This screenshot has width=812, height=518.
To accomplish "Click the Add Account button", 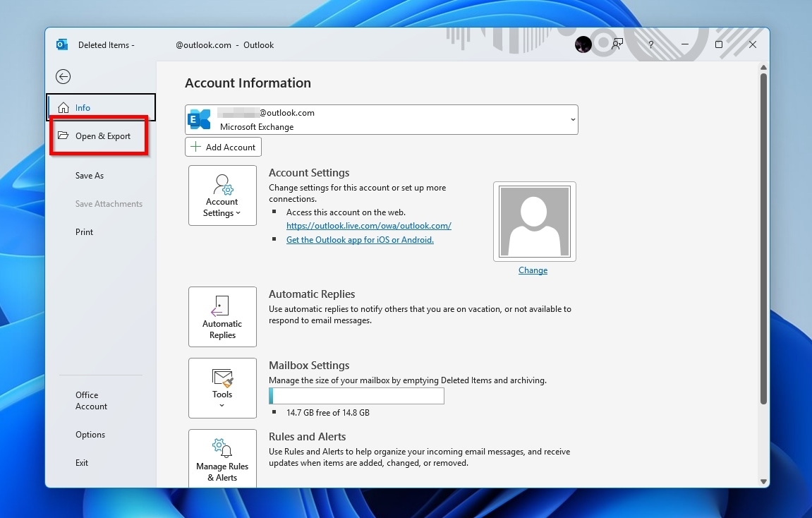I will (x=223, y=147).
